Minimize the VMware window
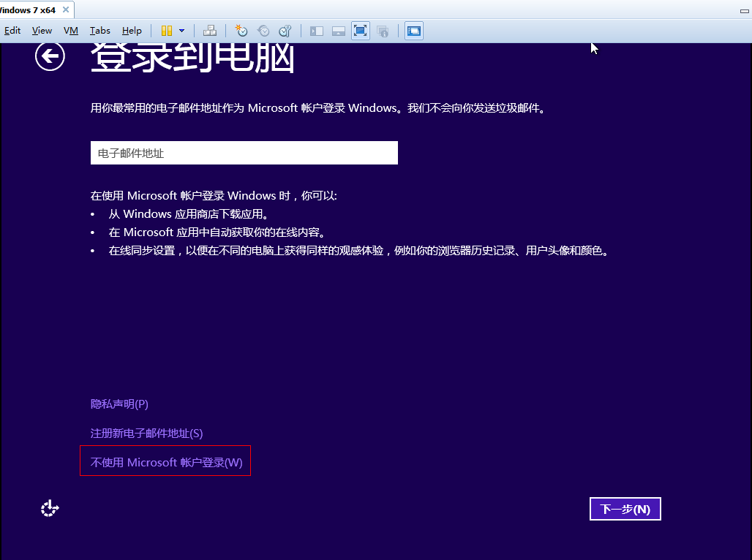Screen dimensions: 752x560 745,10
